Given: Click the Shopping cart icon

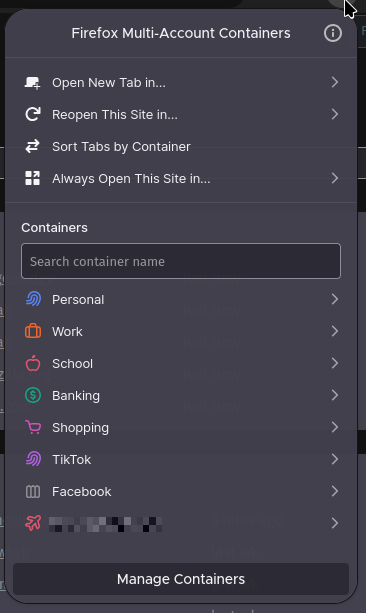Looking at the screenshot, I should point(33,427).
